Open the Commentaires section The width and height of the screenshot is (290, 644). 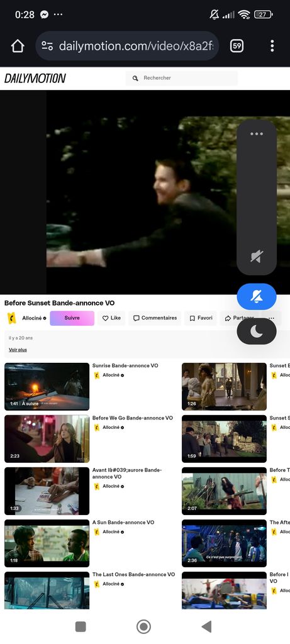tap(155, 318)
